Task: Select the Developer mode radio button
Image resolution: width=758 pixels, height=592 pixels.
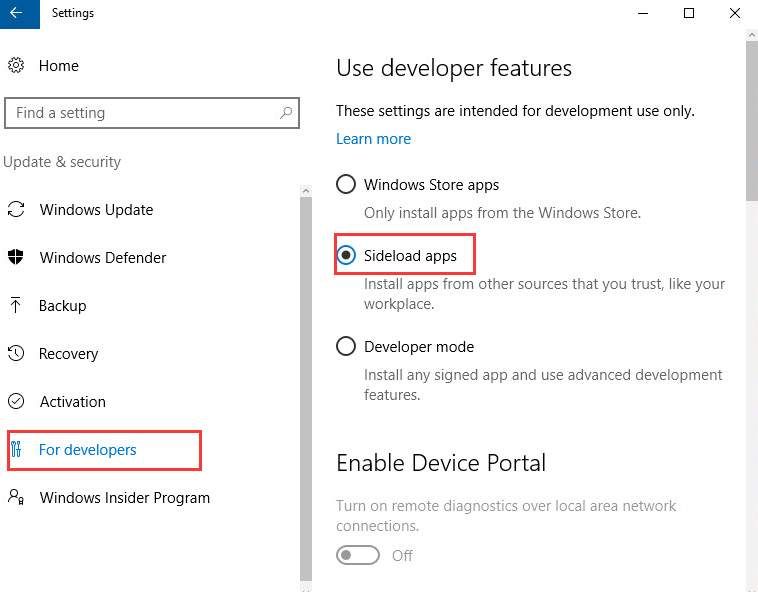Action: pyautogui.click(x=346, y=347)
